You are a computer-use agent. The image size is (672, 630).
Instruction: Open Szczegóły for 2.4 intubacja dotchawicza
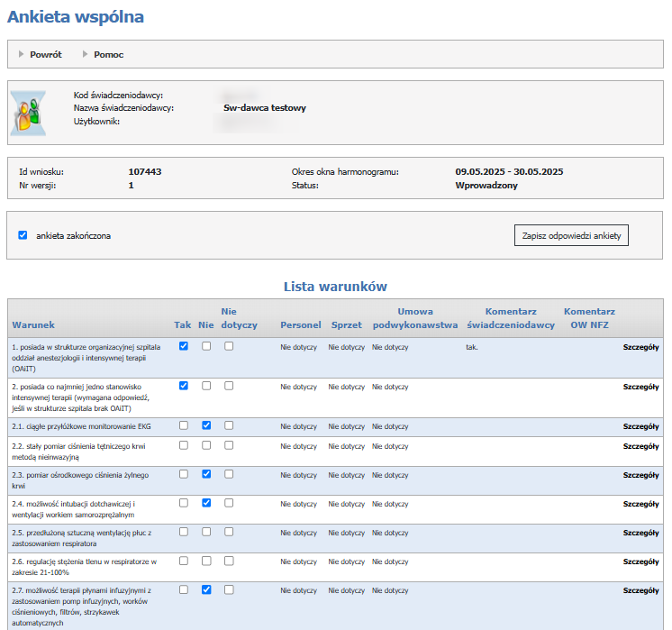(x=640, y=504)
